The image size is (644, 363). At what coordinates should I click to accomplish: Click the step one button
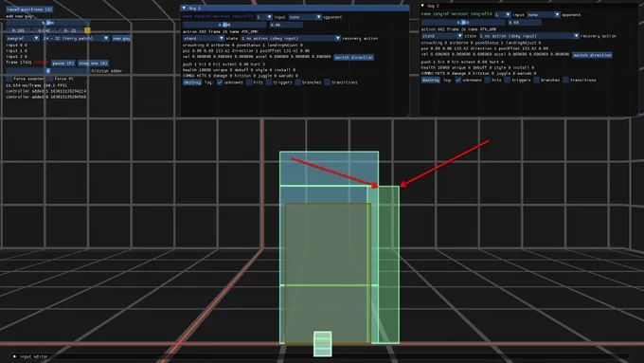(x=93, y=64)
